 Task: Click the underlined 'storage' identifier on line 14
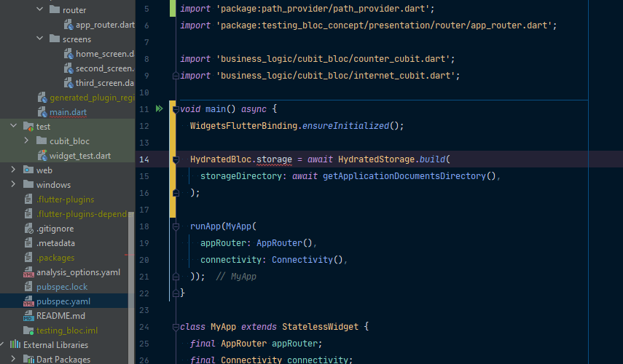point(274,159)
